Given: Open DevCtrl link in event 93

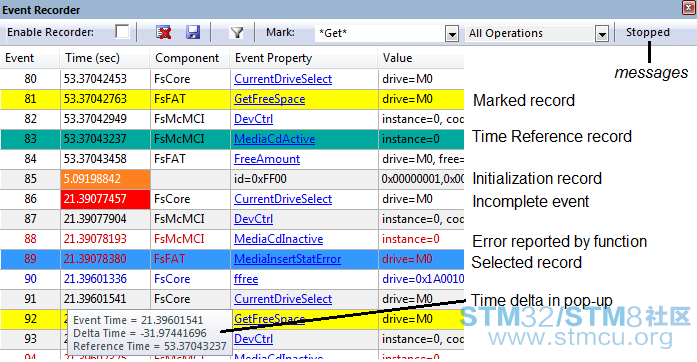Looking at the screenshot, I should [253, 339].
